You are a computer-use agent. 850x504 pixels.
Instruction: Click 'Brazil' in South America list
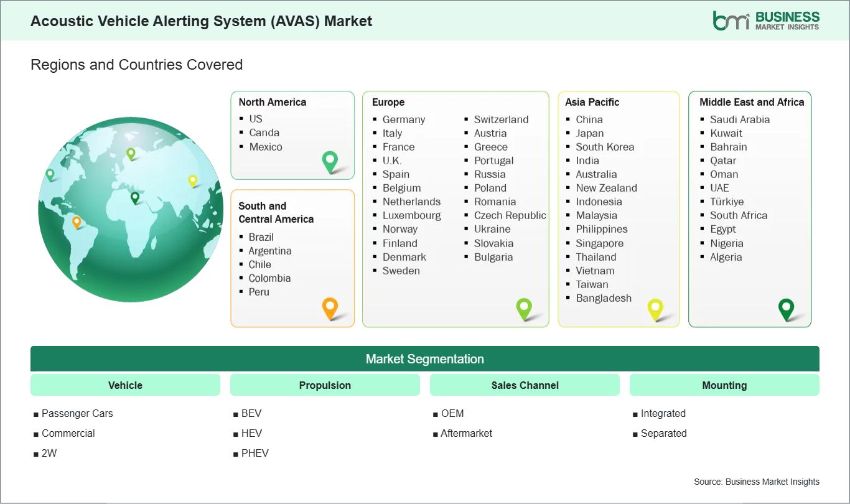click(261, 237)
